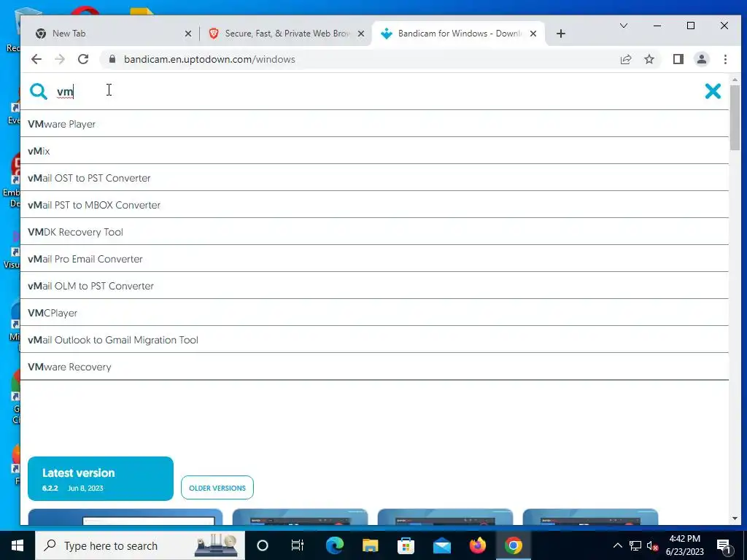Open the clock showing 4:42 PM
747x560 pixels.
(684, 545)
